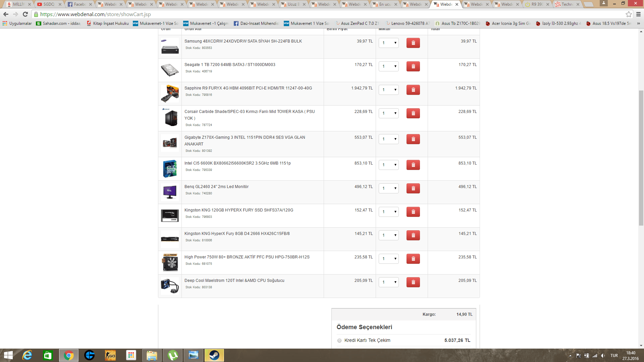Image resolution: width=644 pixels, height=362 pixels.
Task: Open Steam from the taskbar
Action: click(214, 355)
